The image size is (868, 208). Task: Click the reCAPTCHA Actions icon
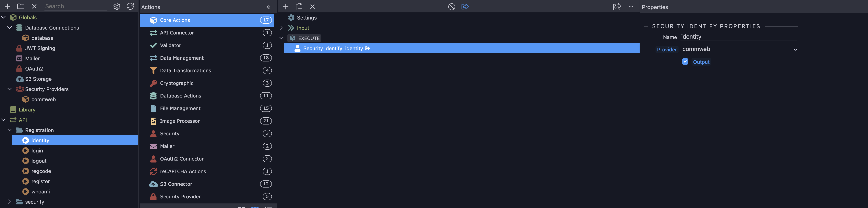coord(153,172)
